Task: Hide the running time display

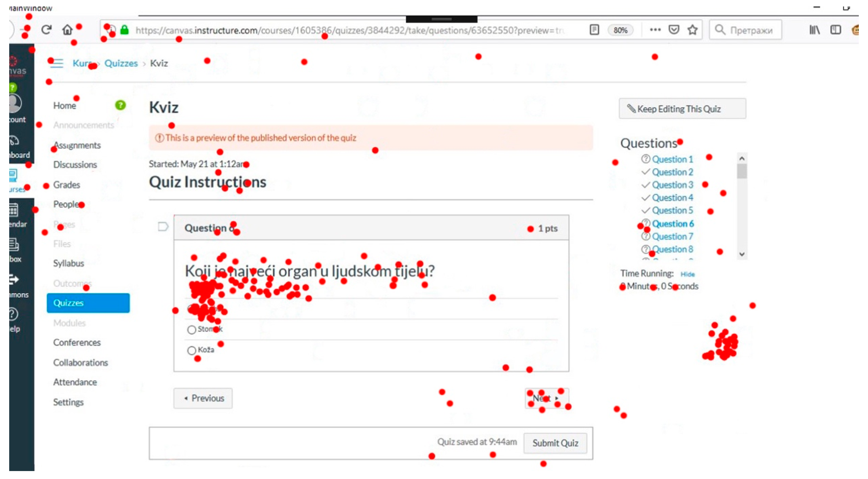Action: pos(687,274)
